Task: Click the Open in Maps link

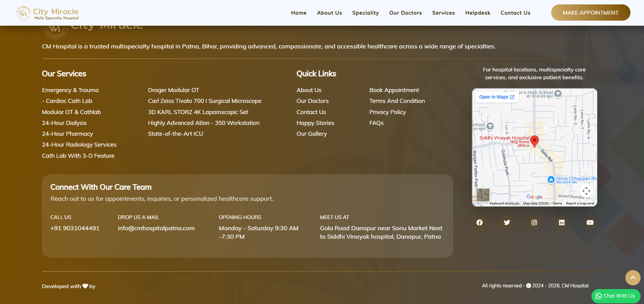Action: pos(496,97)
